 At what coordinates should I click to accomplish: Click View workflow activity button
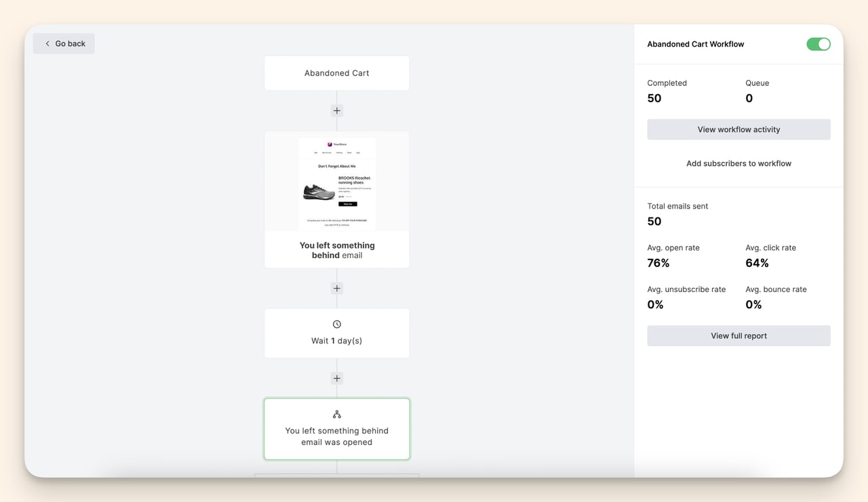pyautogui.click(x=739, y=129)
